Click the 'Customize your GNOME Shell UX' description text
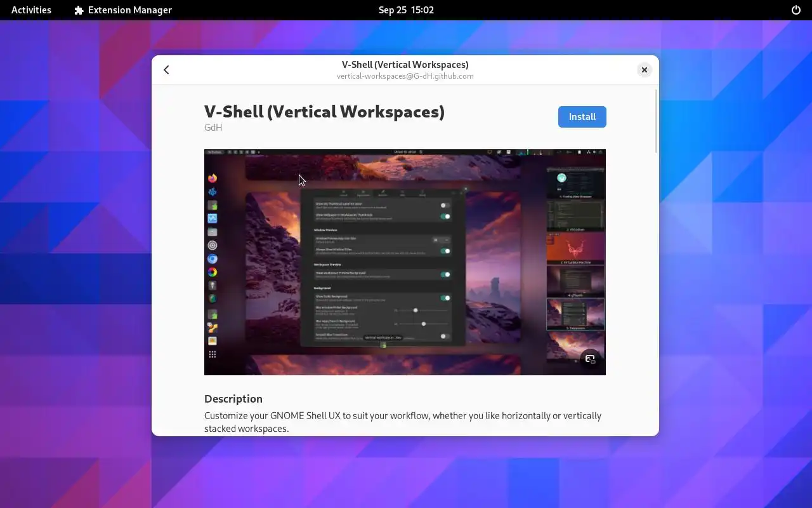This screenshot has height=508, width=812. pyautogui.click(x=403, y=422)
